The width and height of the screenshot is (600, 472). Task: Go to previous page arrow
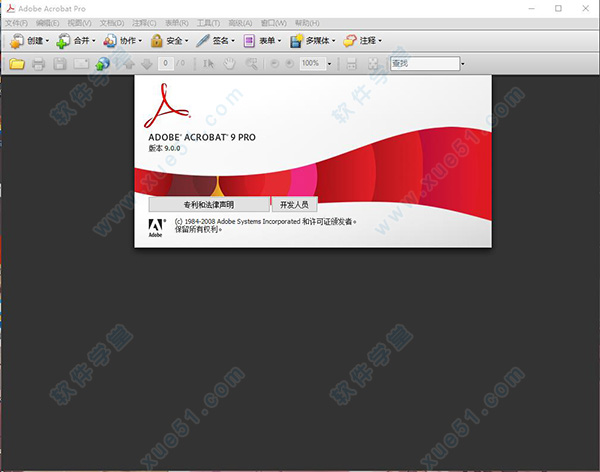coord(129,64)
